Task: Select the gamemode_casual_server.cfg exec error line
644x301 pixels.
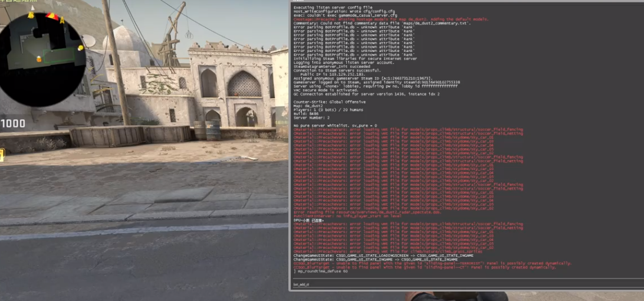Action: (x=344, y=15)
